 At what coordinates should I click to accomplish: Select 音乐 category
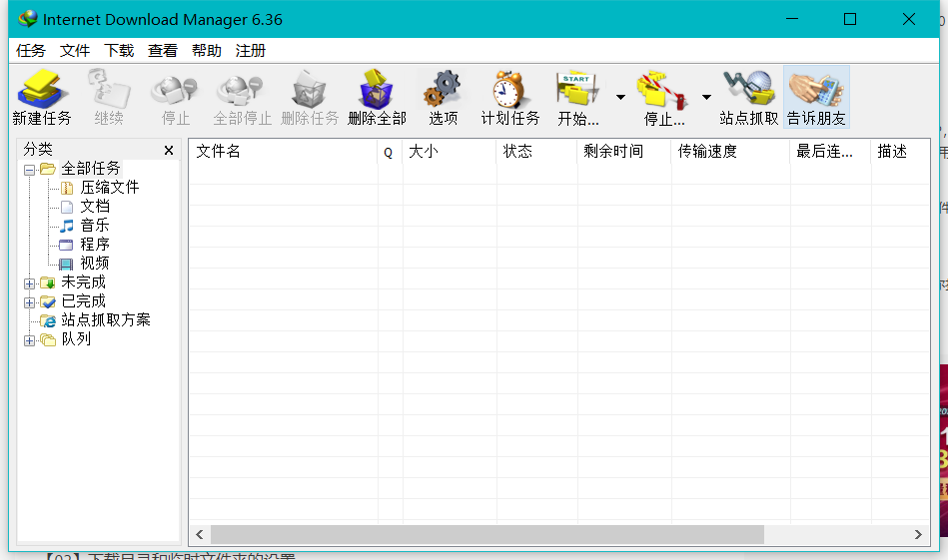pos(95,225)
